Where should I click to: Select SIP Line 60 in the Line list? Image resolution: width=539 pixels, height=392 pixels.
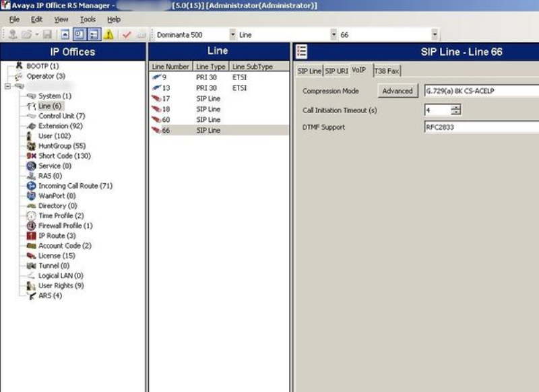click(x=219, y=120)
